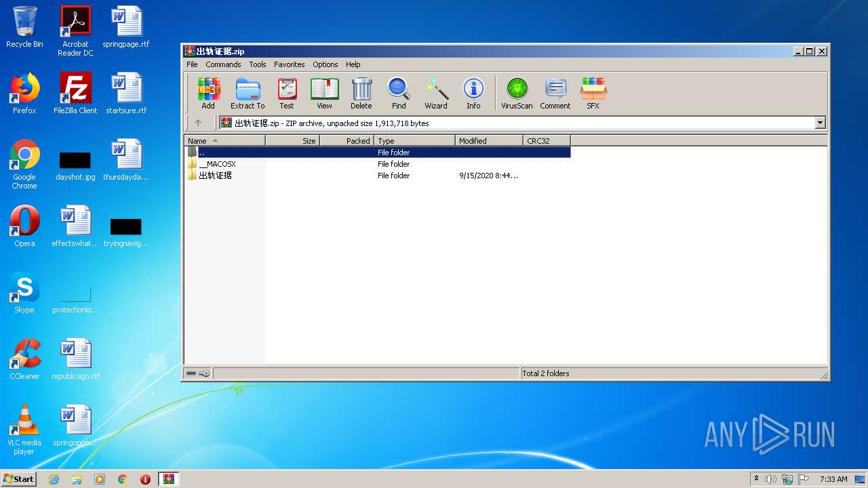Click the Info toolbar icon
This screenshot has height=488, width=868.
point(473,94)
